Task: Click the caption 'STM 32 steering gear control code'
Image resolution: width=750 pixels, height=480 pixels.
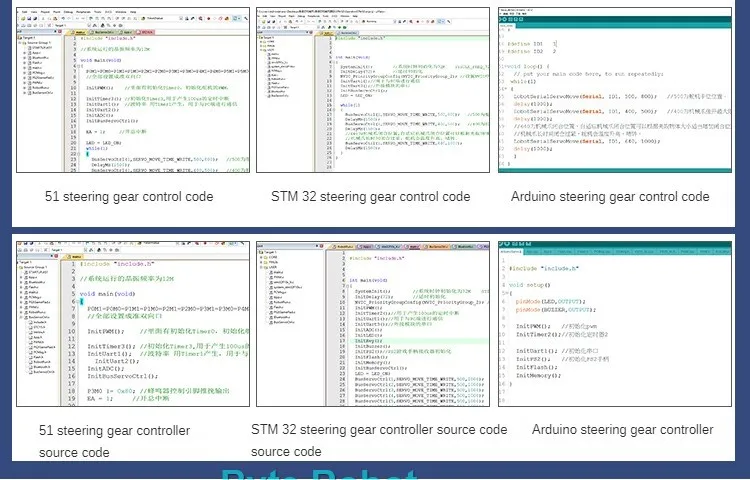Action: tap(371, 196)
